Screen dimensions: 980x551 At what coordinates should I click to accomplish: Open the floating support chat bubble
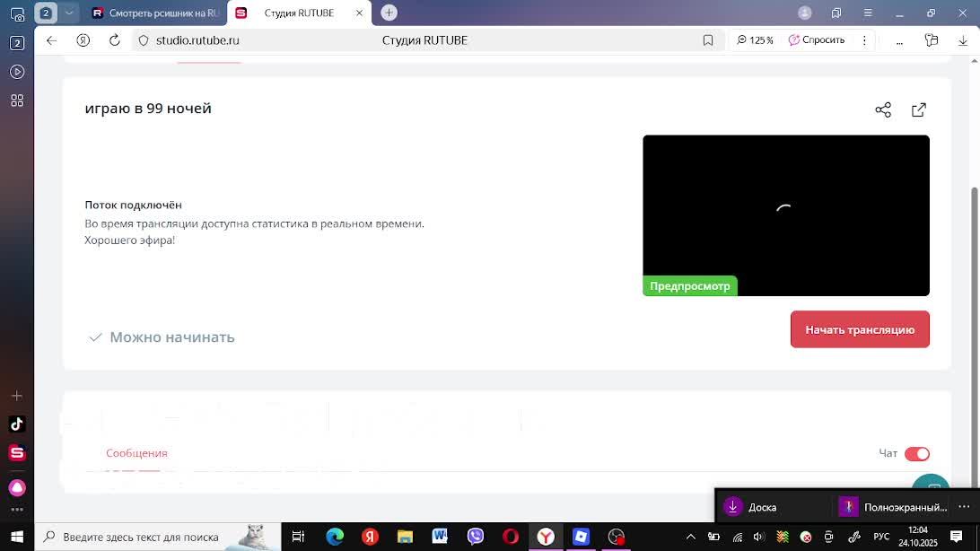tap(932, 482)
